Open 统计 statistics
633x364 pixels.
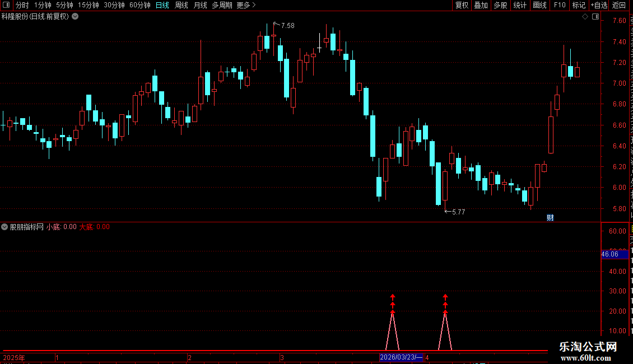[x=519, y=5]
